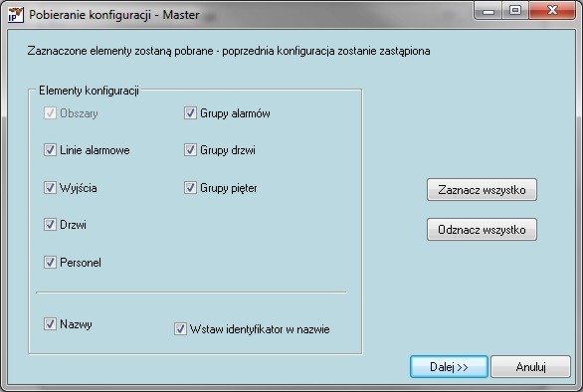This screenshot has width=583, height=392.
Task: Toggle the Drzwi checkbox
Action: (50, 224)
